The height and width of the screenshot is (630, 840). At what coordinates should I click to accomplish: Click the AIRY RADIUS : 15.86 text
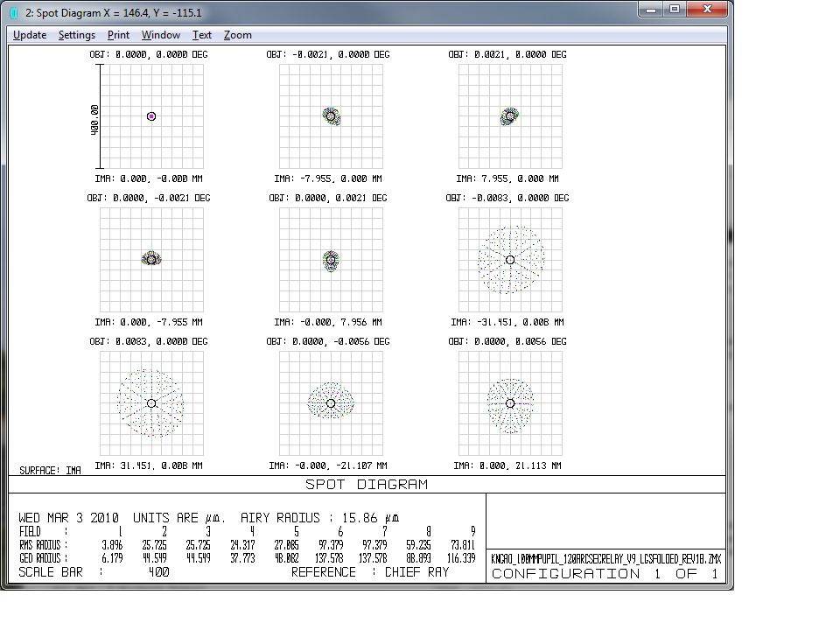319,518
